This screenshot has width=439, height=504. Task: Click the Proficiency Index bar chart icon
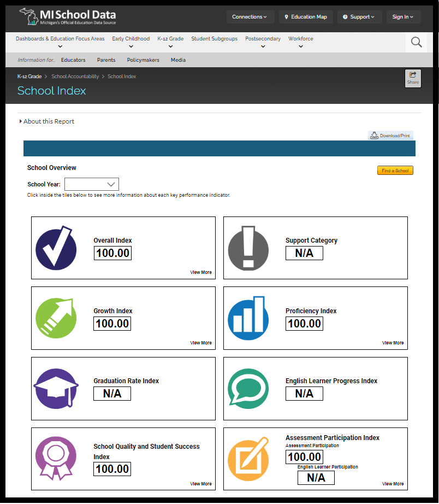(248, 318)
